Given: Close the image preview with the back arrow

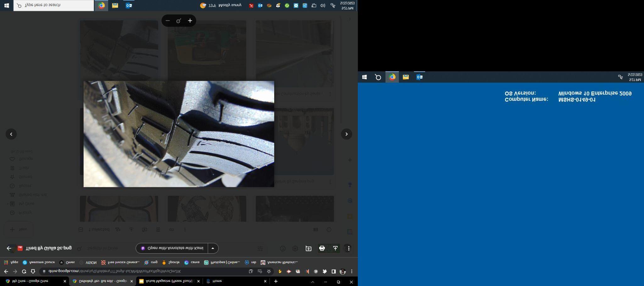Looking at the screenshot, I should pyautogui.click(x=9, y=248).
